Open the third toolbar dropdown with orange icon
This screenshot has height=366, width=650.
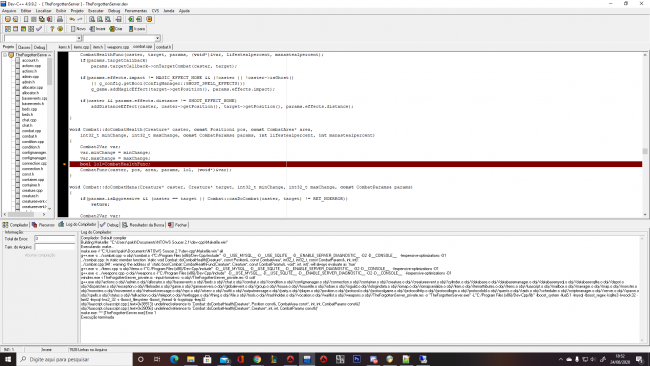click(116, 29)
